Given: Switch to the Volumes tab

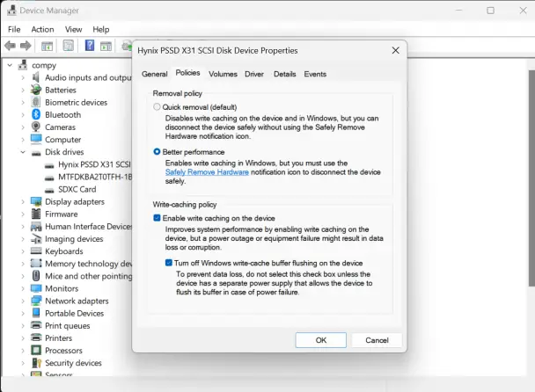Looking at the screenshot, I should [223, 74].
